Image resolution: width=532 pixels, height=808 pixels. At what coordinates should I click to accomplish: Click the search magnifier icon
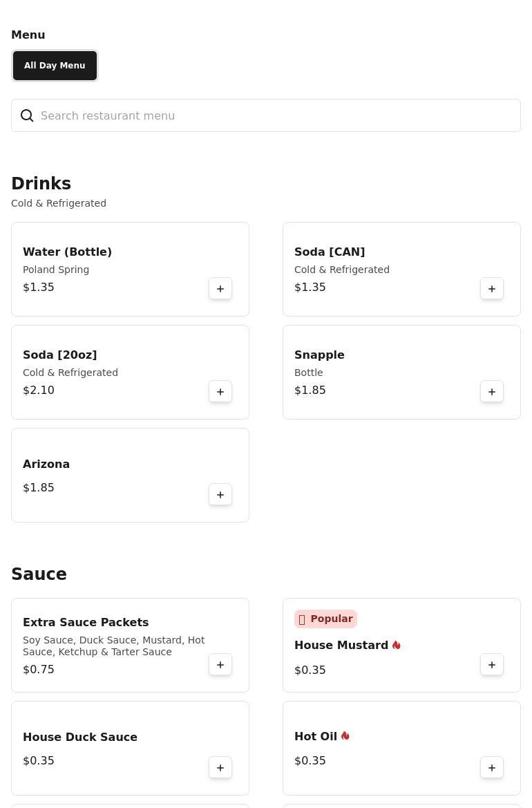[x=27, y=115]
